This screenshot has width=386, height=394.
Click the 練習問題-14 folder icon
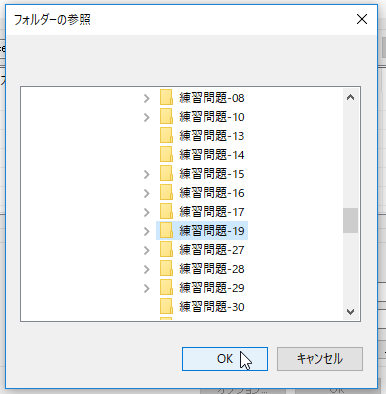pyautogui.click(x=166, y=155)
